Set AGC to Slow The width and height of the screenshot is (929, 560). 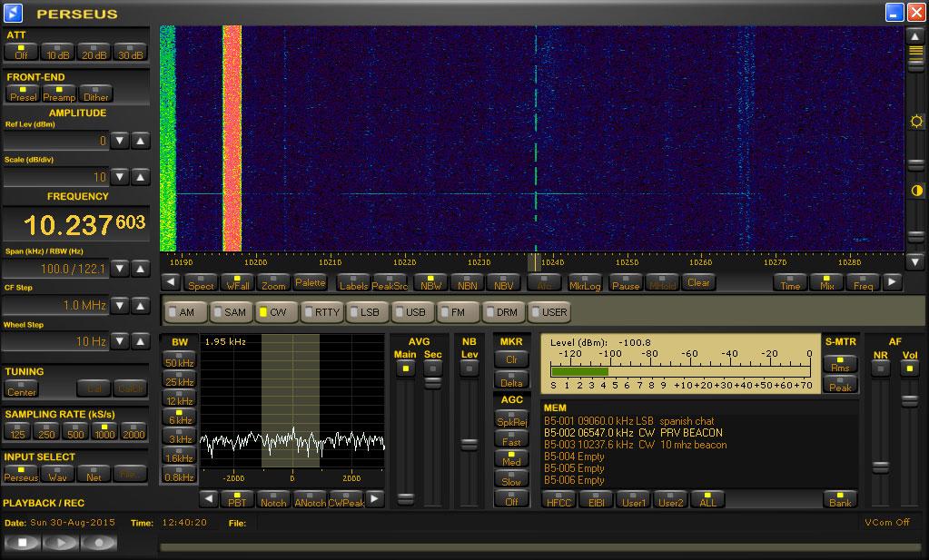click(x=511, y=478)
